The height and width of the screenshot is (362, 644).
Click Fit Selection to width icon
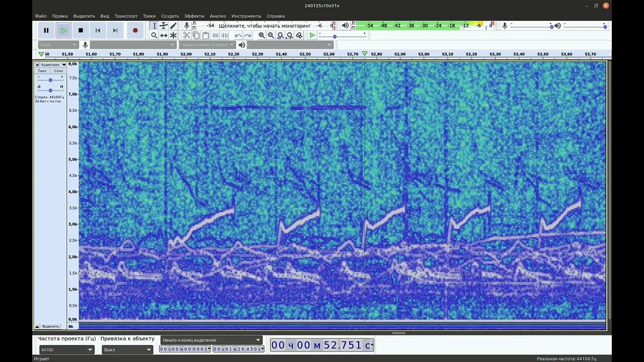(281, 35)
